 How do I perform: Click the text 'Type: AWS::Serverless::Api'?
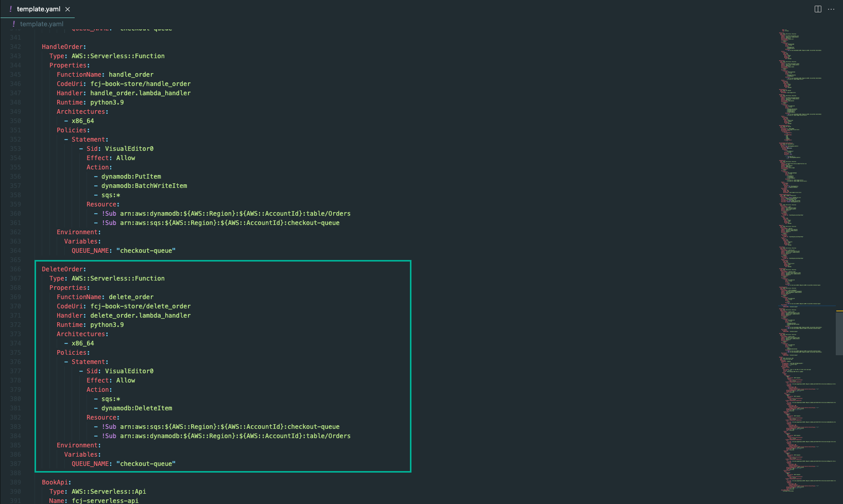coord(98,492)
